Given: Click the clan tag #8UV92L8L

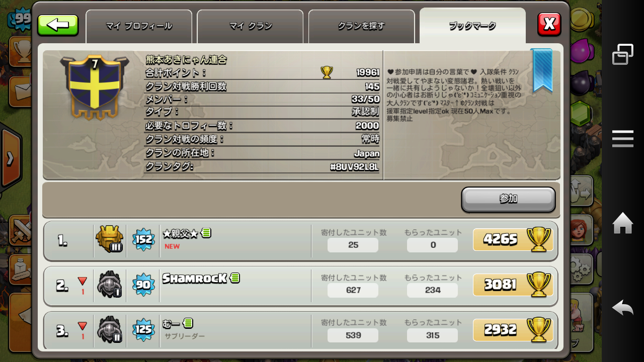Looking at the screenshot, I should click(355, 167).
